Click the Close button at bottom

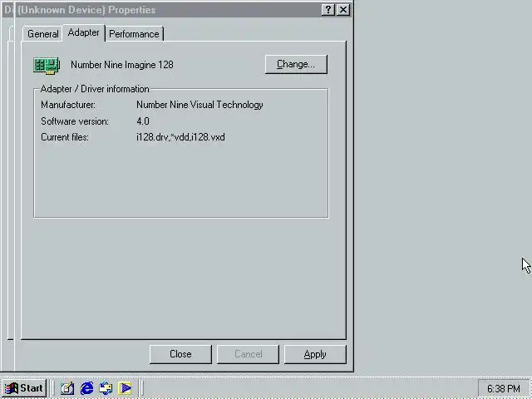point(180,354)
